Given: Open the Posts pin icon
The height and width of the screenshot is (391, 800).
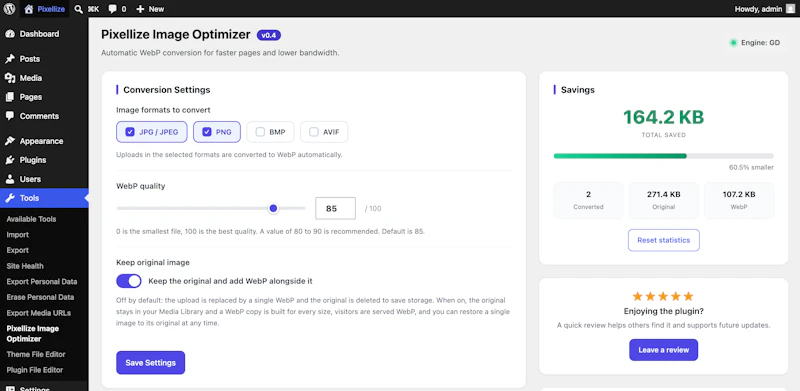Looking at the screenshot, I should click(x=10, y=59).
